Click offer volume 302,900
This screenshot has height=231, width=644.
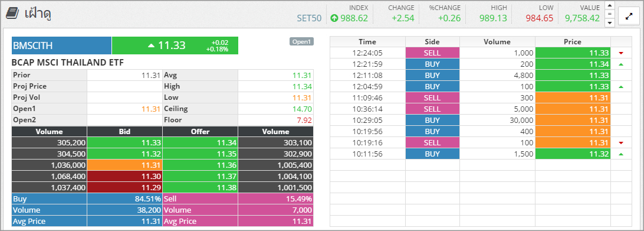pyautogui.click(x=275, y=154)
